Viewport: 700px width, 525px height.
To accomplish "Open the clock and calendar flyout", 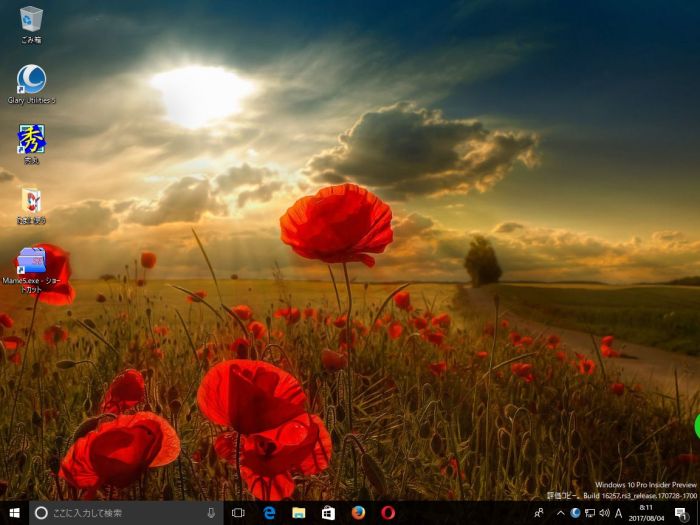I will [647, 512].
